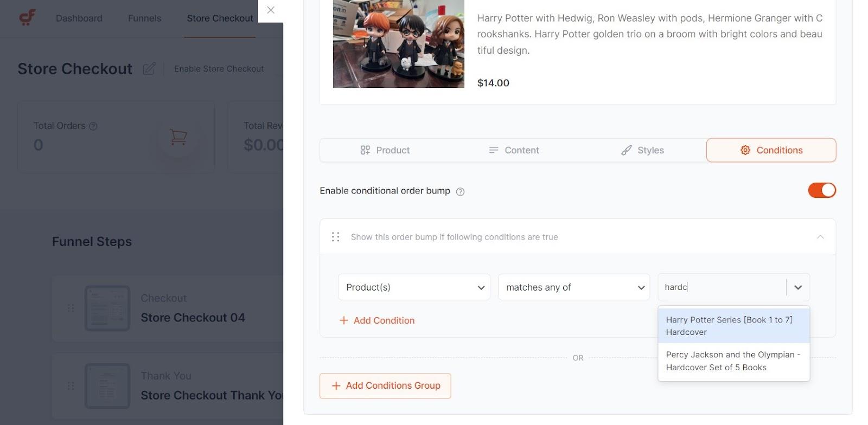This screenshot has width=868, height=425.
Task: Click the Harry Potter figurines product thumbnail
Action: coord(399,44)
